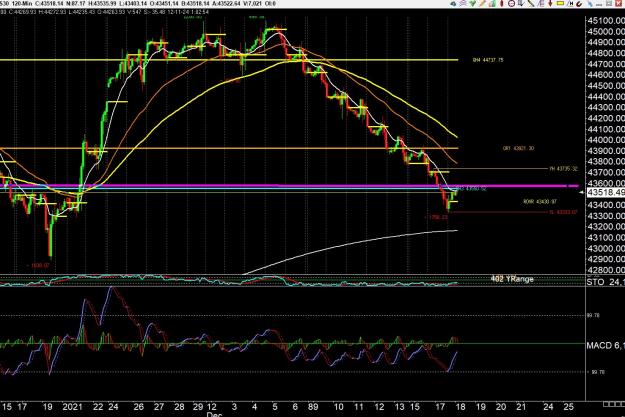Viewport: 625px width, 417px height.
Task: Click the PH 43735.32 level label
Action: [x=563, y=169]
